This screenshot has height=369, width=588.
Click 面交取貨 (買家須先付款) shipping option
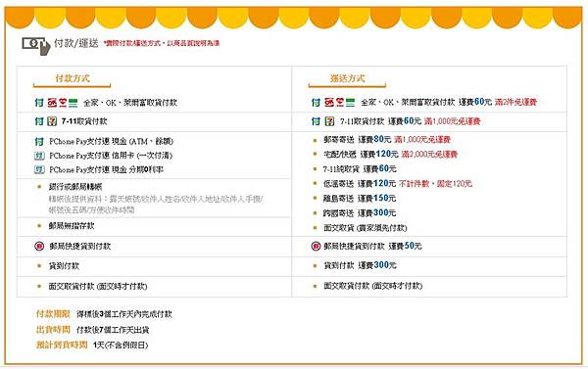click(365, 228)
